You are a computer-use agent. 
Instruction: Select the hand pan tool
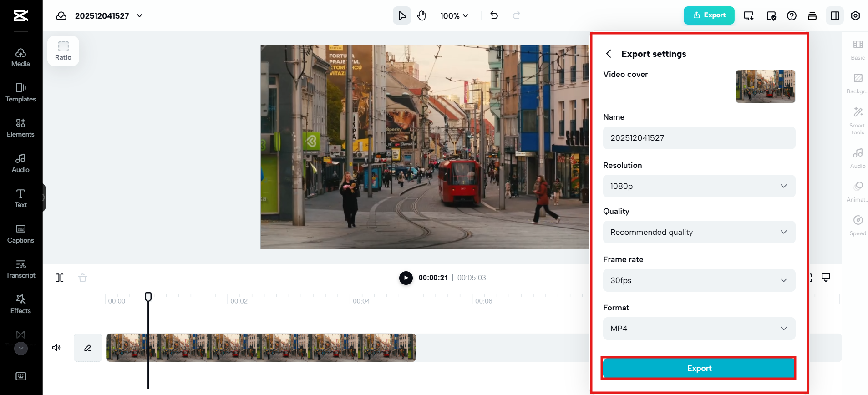tap(421, 16)
